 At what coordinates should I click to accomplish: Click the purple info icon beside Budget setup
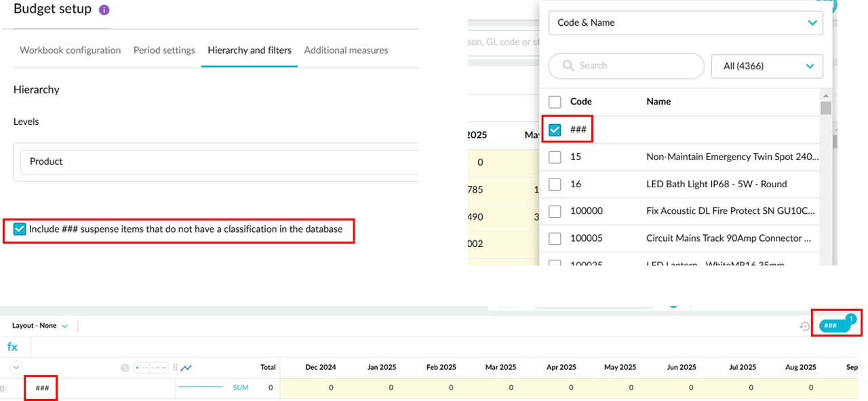click(x=104, y=10)
